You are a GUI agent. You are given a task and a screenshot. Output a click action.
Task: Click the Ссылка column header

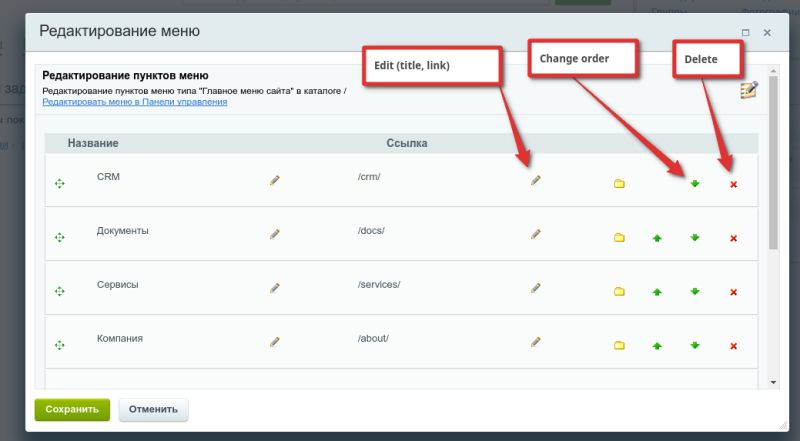pos(407,143)
